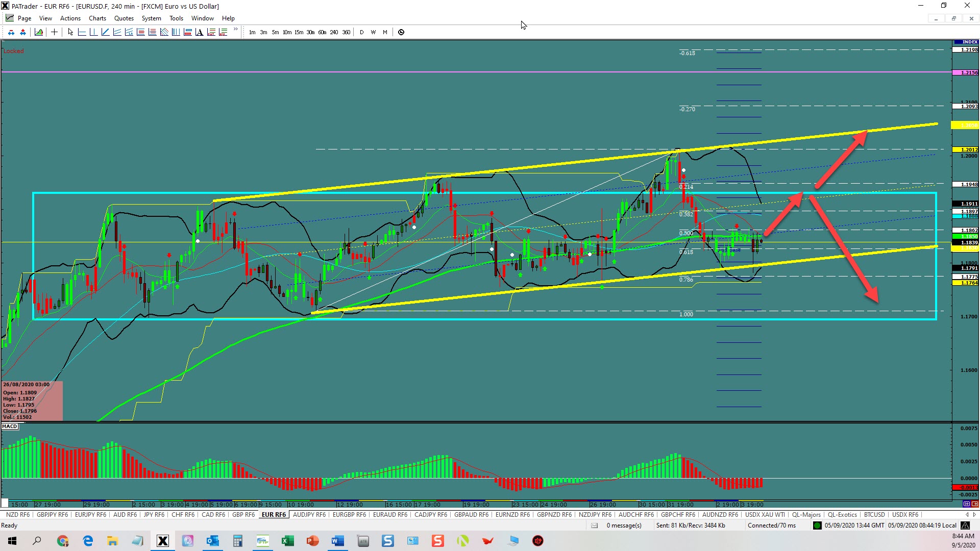This screenshot has height=551, width=980.
Task: Select the linear regression channel tool
Action: coord(129,32)
